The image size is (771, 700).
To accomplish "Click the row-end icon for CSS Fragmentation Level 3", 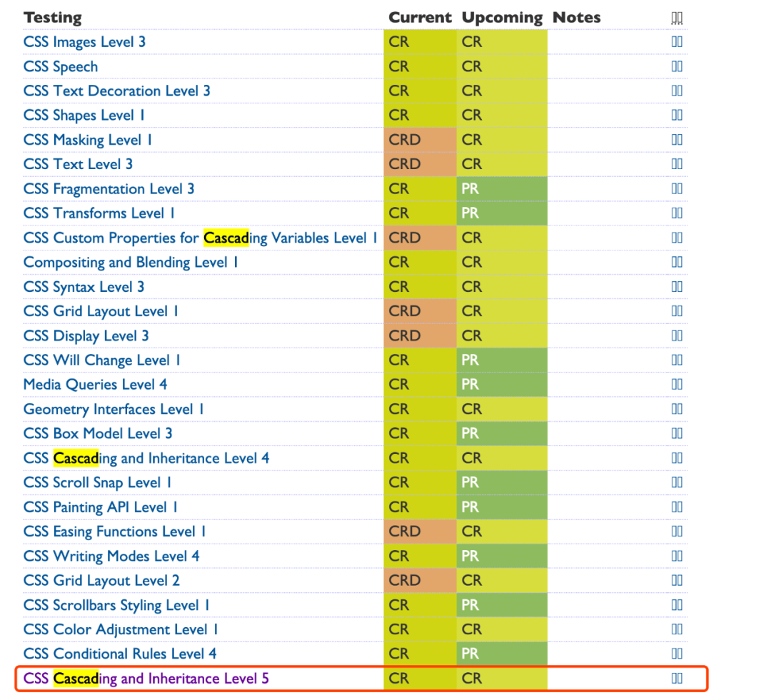I will pyautogui.click(x=677, y=189).
